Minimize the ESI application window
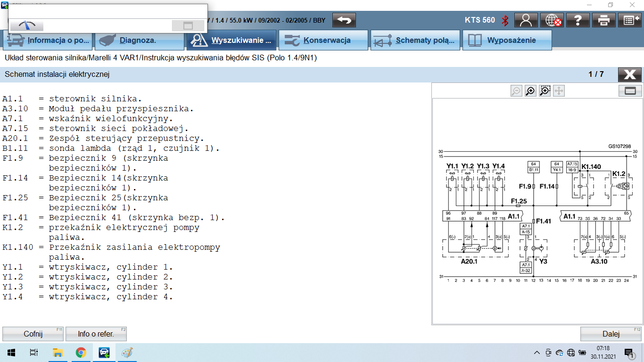 coord(589,5)
